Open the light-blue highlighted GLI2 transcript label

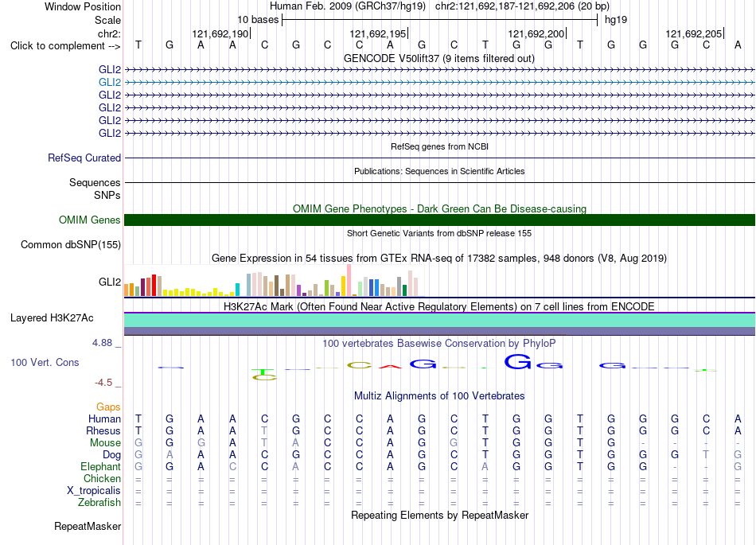(110, 83)
